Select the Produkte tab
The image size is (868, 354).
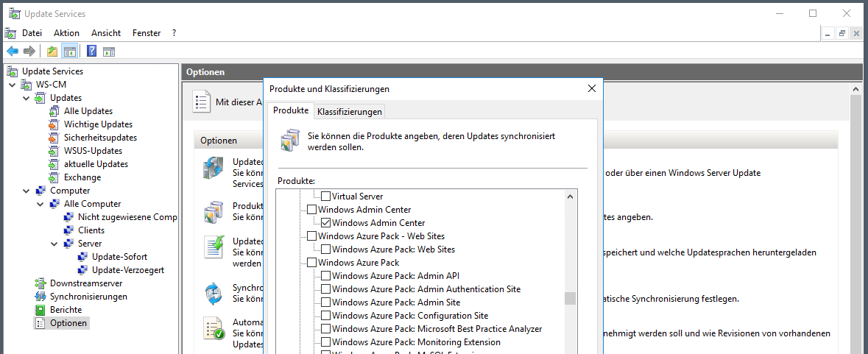291,110
